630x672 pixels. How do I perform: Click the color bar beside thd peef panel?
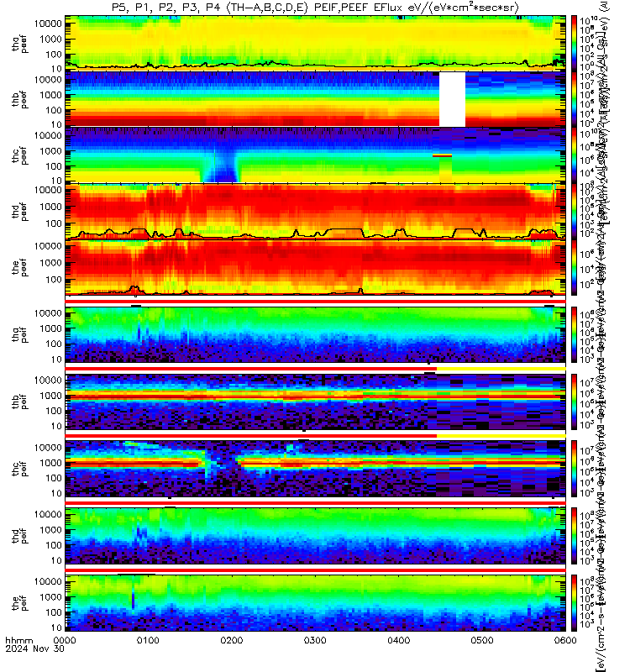pyautogui.click(x=574, y=212)
